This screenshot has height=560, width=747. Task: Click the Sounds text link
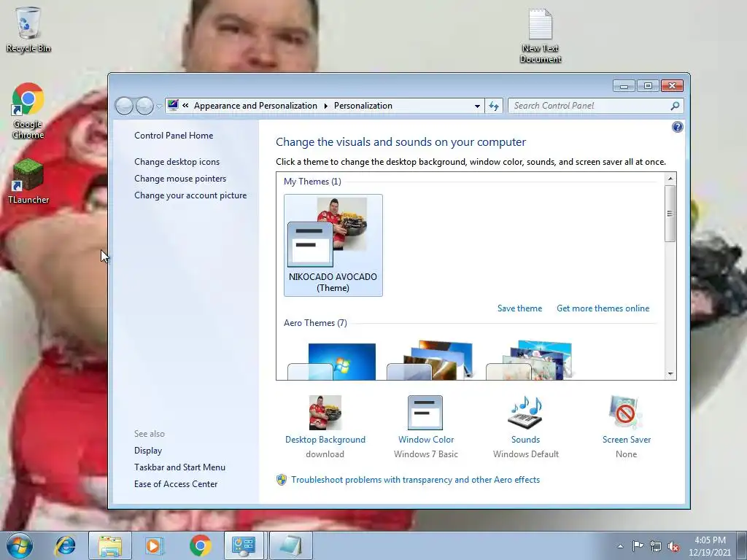click(x=525, y=440)
